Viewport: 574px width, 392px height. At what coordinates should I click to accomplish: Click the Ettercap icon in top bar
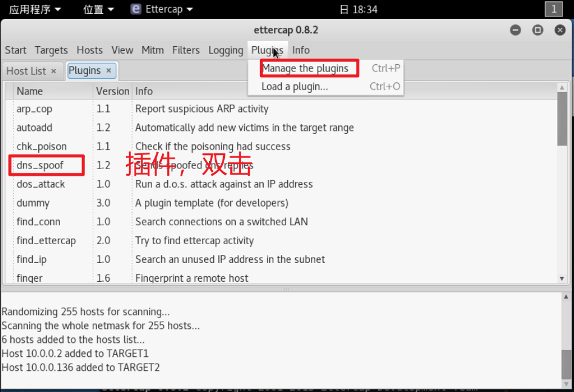point(135,9)
